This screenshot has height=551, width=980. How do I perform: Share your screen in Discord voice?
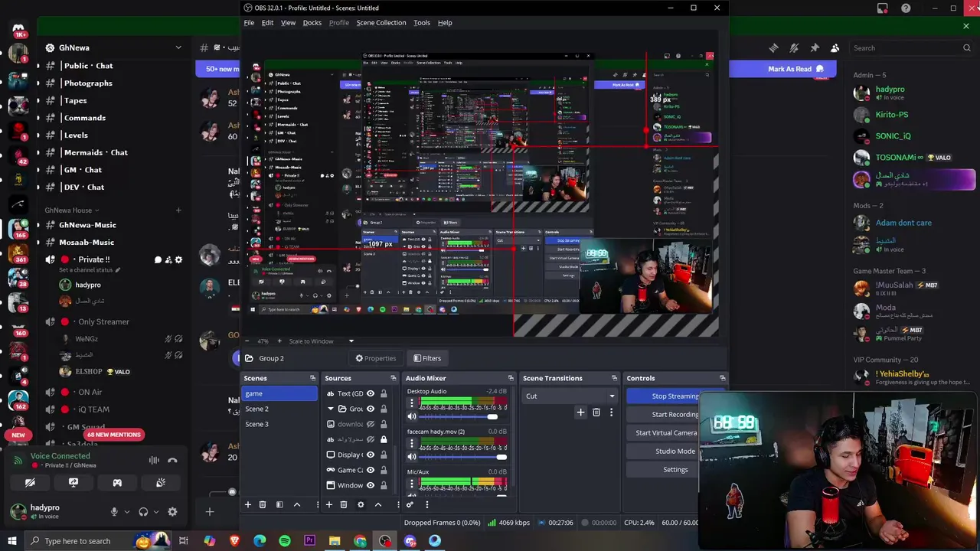73,483
